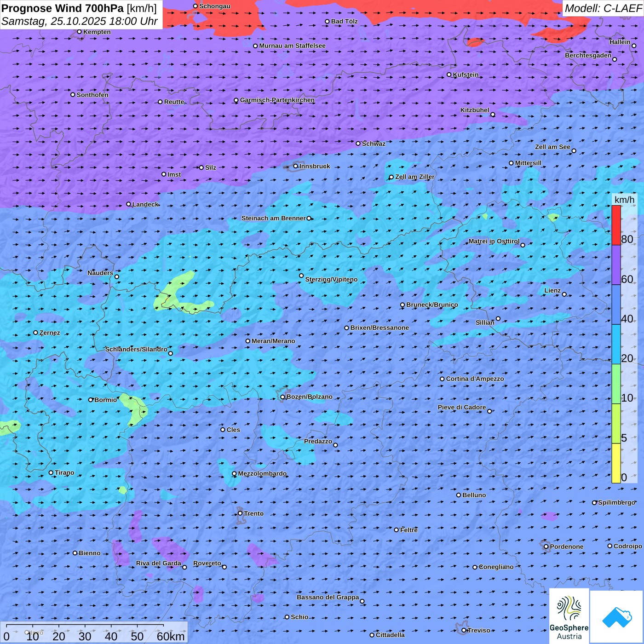The height and width of the screenshot is (644, 644).
Task: Click the Samstag, 25.10.2025 18:00 Uhr date
Action: click(x=80, y=21)
